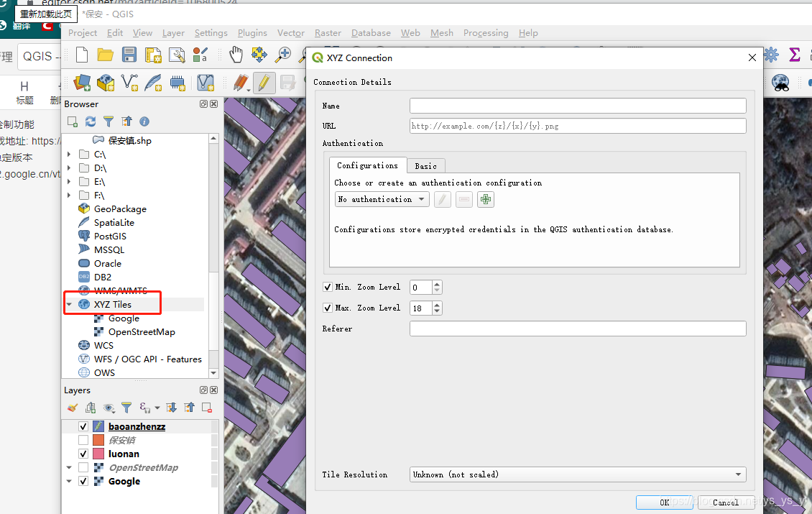Viewport: 812px width, 514px height.
Task: Select Google under XYZ Tiles
Action: 124,318
